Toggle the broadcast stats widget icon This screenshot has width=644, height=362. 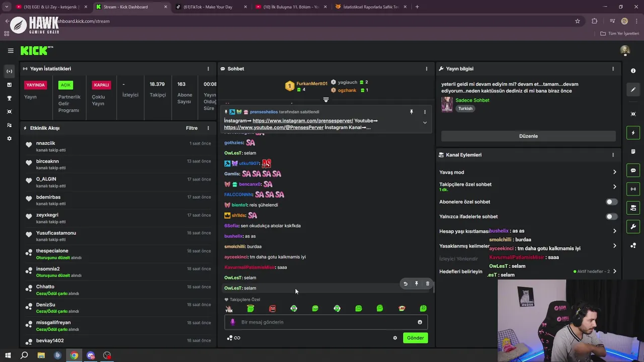pyautogui.click(x=633, y=189)
